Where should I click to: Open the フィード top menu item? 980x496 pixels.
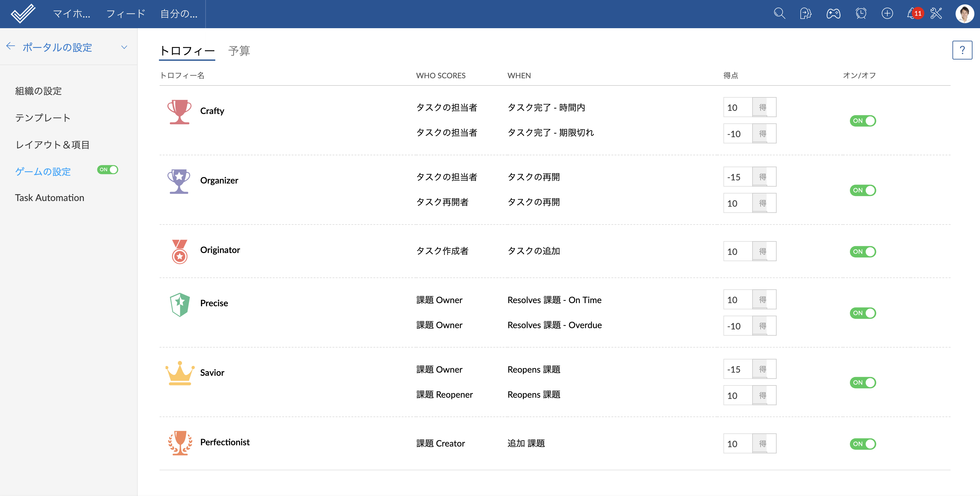pyautogui.click(x=125, y=14)
